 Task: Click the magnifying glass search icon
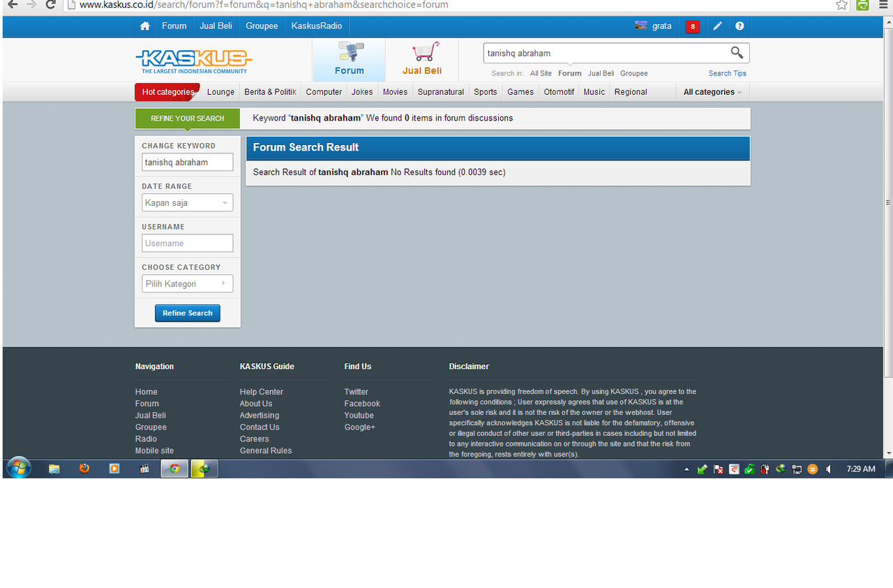737,52
